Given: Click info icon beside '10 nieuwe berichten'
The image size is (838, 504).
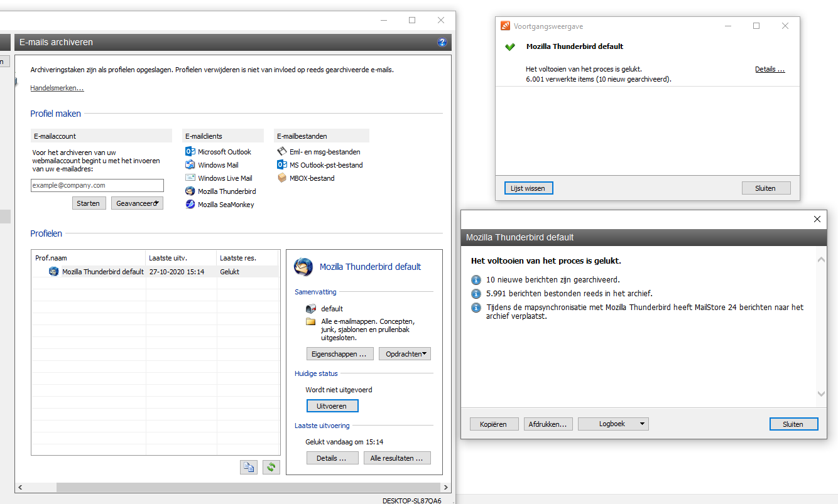Looking at the screenshot, I should 476,280.
